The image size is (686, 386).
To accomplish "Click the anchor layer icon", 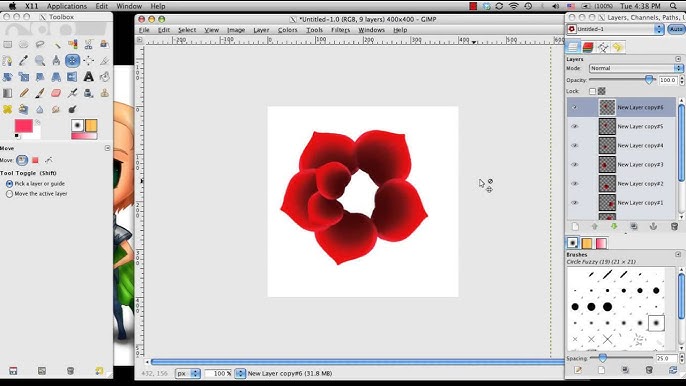I will coord(653,226).
